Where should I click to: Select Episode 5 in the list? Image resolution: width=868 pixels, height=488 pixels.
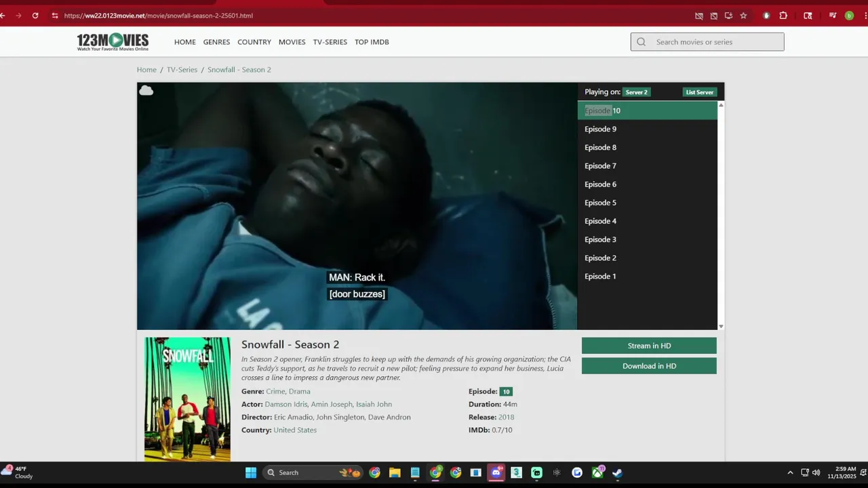(647, 203)
